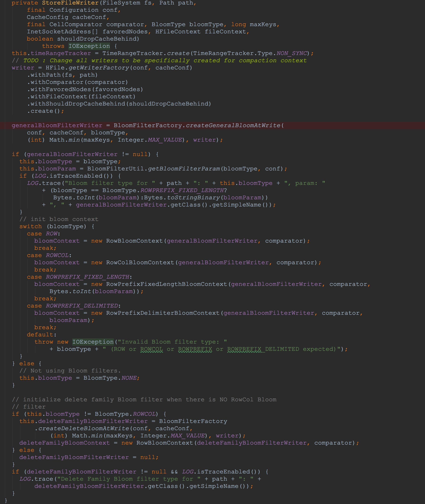Click TimeRangeTracker.Type.NON_SYNC
The width and height of the screenshot is (425, 504).
[x=250, y=53]
